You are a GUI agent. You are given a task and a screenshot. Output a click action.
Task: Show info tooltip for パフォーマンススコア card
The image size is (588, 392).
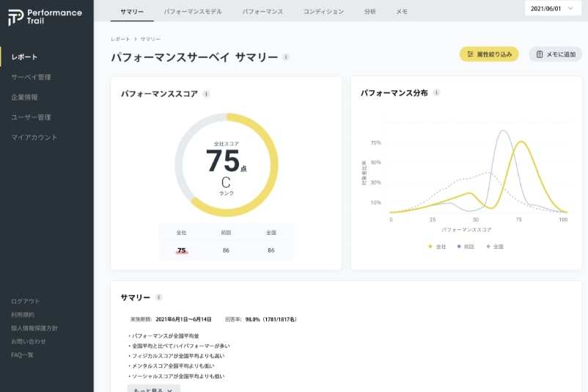206,94
